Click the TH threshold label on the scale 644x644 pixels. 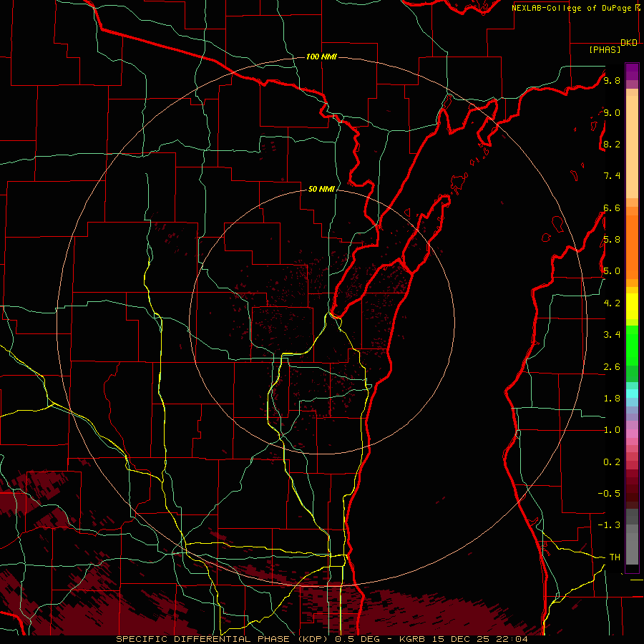(x=615, y=557)
